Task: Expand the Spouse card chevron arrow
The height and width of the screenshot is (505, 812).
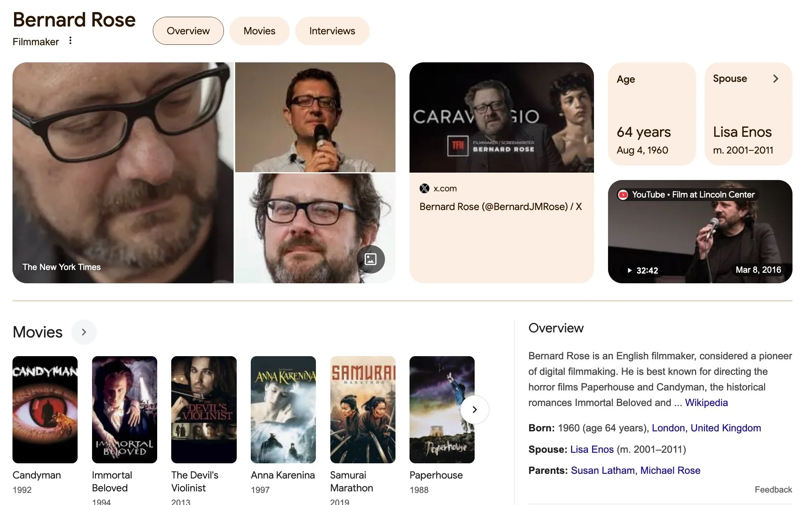Action: pyautogui.click(x=775, y=79)
